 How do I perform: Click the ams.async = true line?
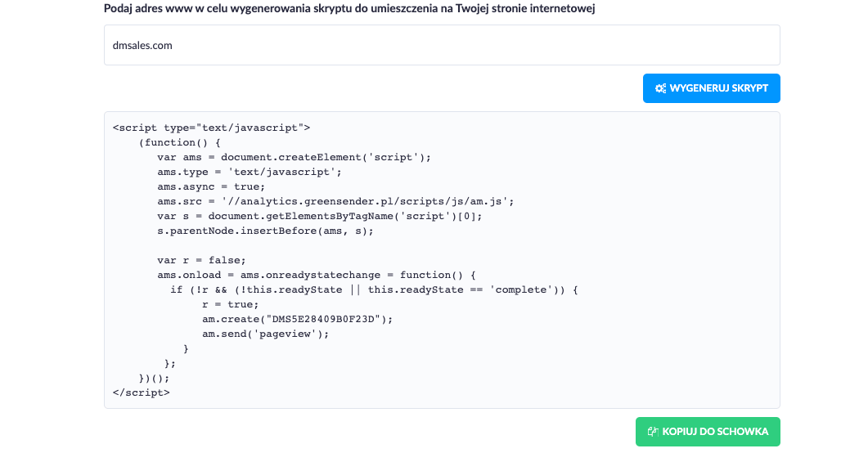(x=211, y=187)
